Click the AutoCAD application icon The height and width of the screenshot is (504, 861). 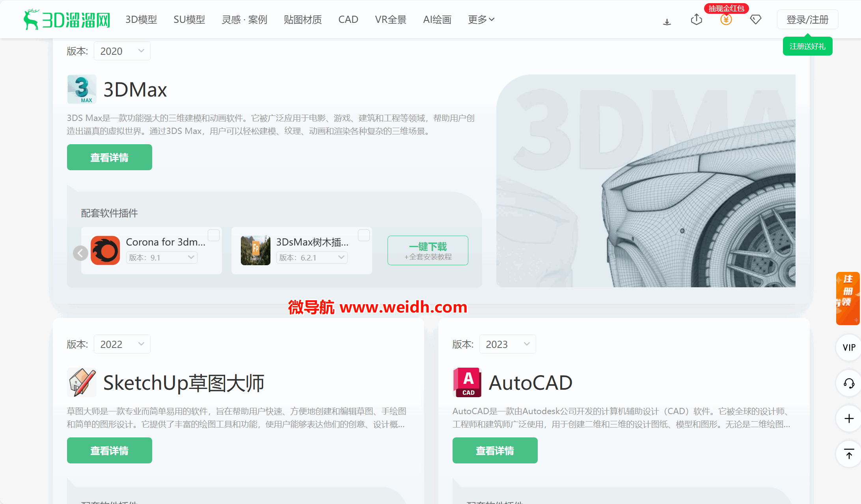(x=467, y=383)
